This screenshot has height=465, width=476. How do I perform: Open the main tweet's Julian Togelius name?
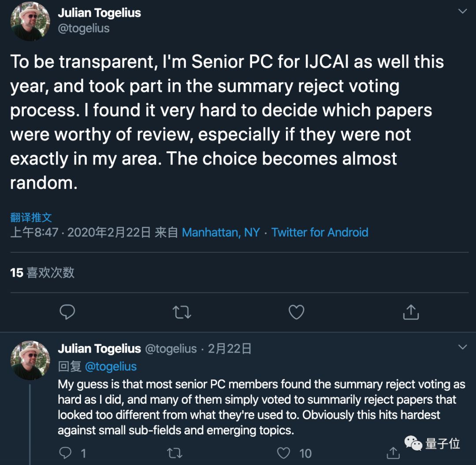pos(99,13)
